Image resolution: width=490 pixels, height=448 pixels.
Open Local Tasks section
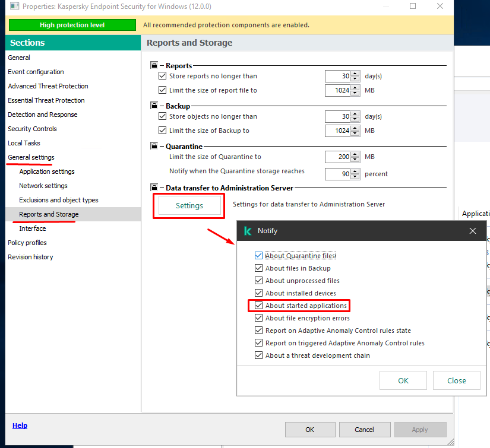tap(24, 143)
